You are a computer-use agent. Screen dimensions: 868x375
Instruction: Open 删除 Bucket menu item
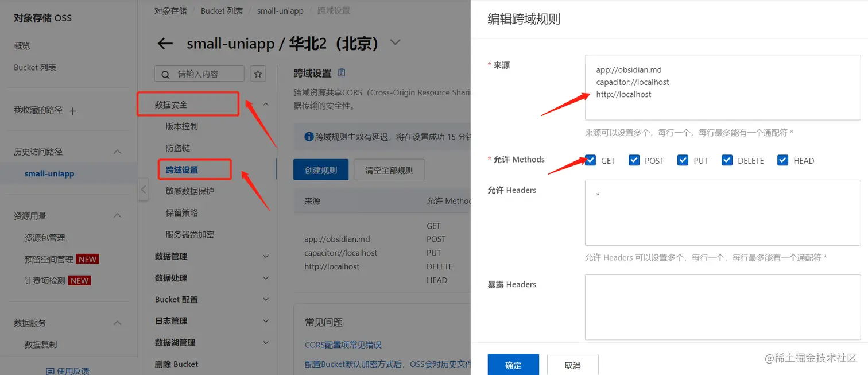[x=177, y=364]
